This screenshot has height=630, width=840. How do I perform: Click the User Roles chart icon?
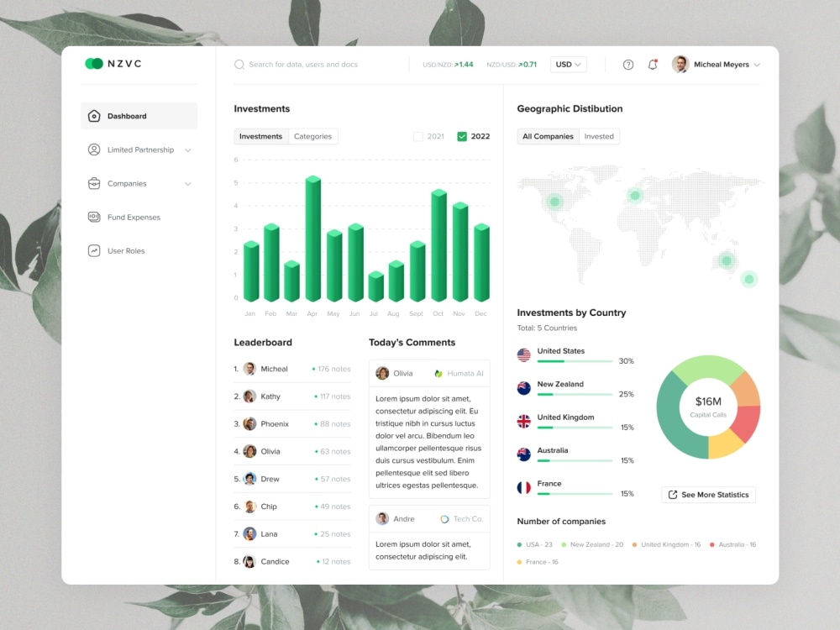click(x=94, y=250)
